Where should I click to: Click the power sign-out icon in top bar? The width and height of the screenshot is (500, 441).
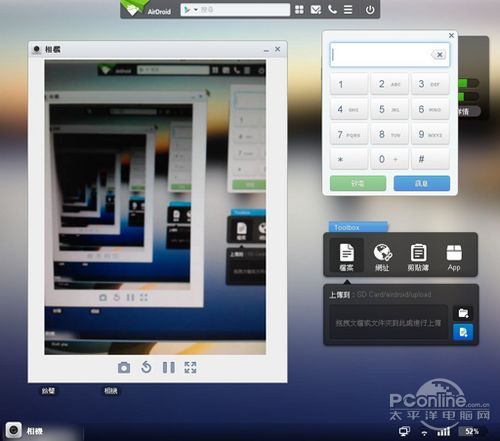370,10
